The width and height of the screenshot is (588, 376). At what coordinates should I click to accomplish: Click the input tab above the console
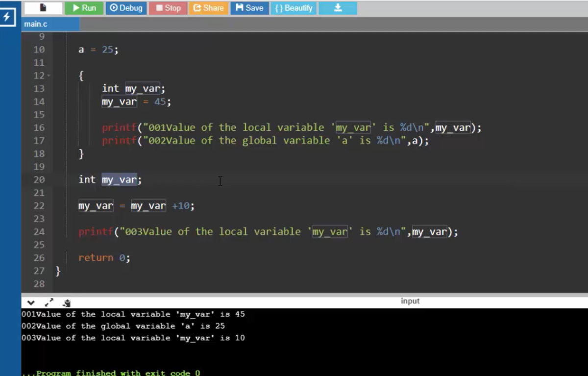410,301
